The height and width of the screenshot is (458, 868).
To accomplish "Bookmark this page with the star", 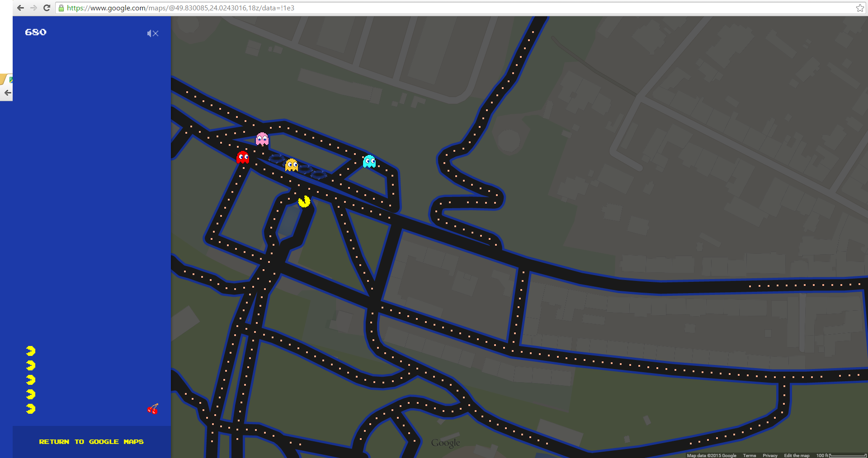I will pos(860,8).
